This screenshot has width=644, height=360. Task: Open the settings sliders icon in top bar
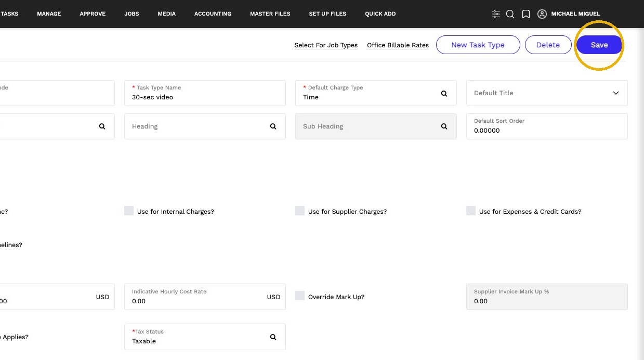tap(496, 14)
